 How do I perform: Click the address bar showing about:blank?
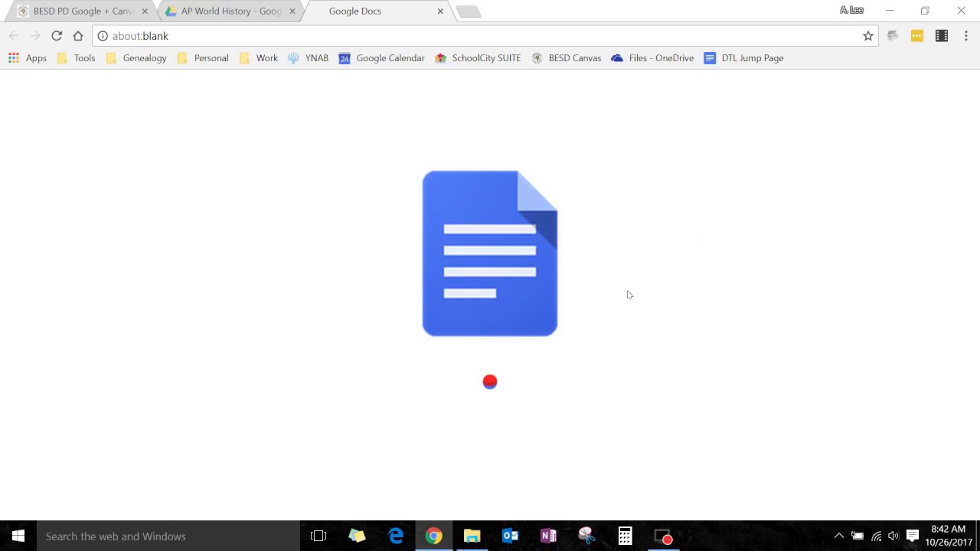click(x=486, y=36)
